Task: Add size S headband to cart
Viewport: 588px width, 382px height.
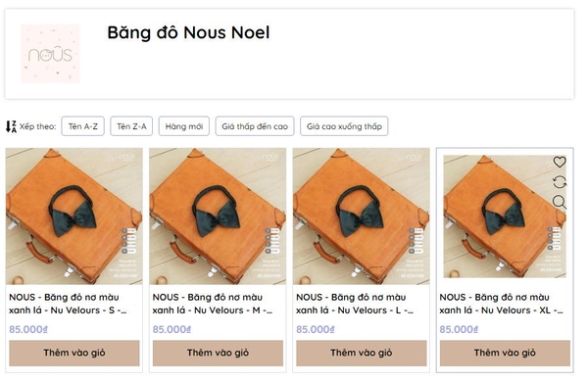Action: tap(74, 354)
